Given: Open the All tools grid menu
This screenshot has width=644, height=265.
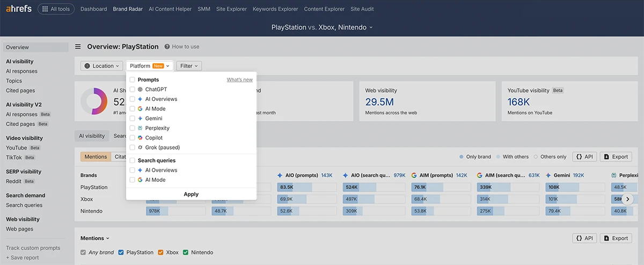Looking at the screenshot, I should pyautogui.click(x=56, y=9).
